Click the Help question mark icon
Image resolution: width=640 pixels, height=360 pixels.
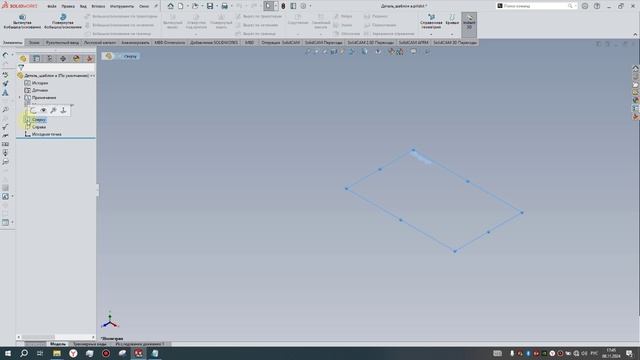pyautogui.click(x=597, y=6)
